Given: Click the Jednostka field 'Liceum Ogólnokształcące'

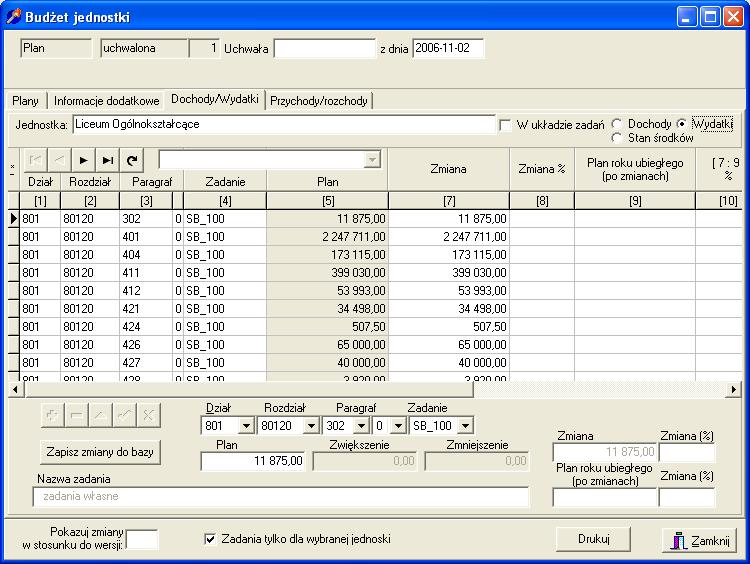Looking at the screenshot, I should click(284, 124).
